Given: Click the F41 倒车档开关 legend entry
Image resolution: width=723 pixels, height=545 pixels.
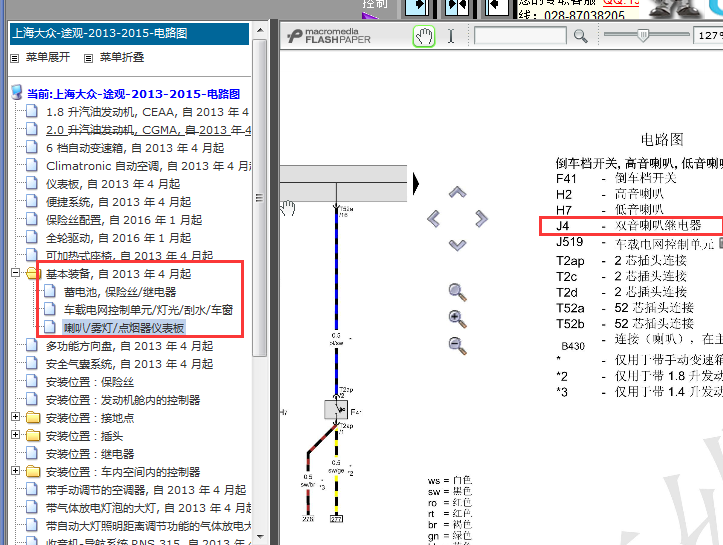Looking at the screenshot, I should [616, 178].
